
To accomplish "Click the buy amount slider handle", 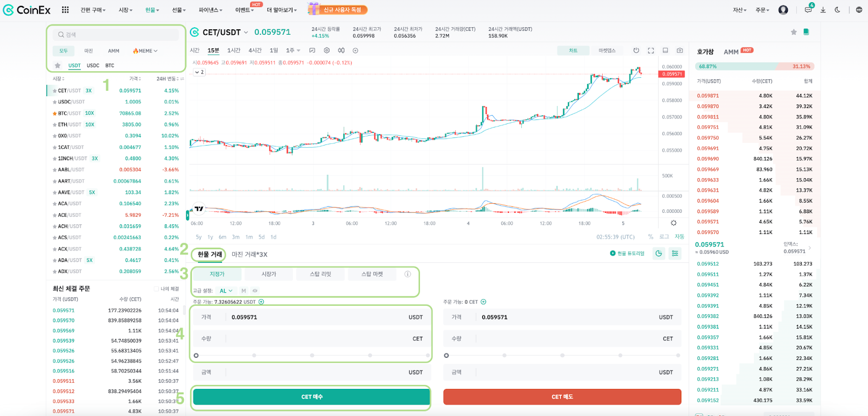I will (196, 356).
